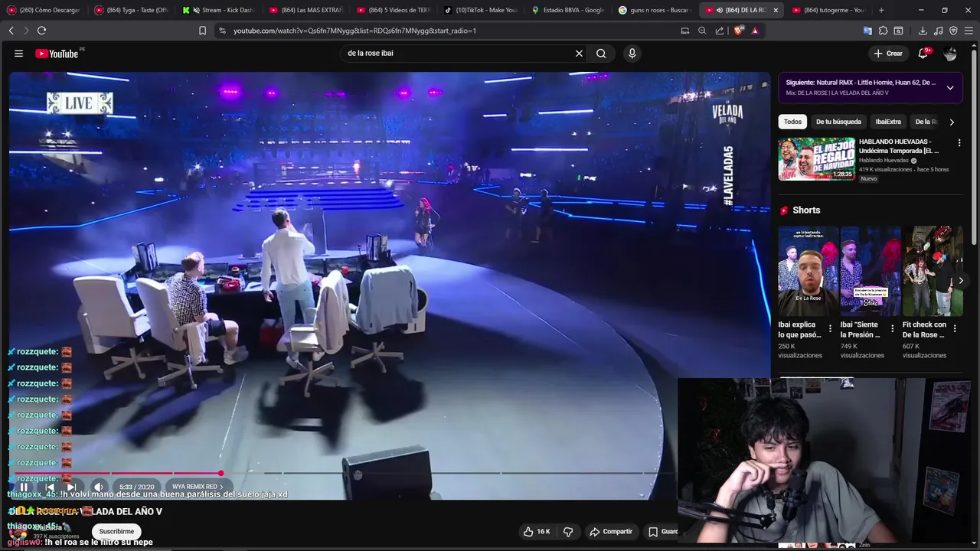Image resolution: width=980 pixels, height=551 pixels.
Task: Expand the 'Siguiente' mix playlist panel
Action: [x=950, y=87]
